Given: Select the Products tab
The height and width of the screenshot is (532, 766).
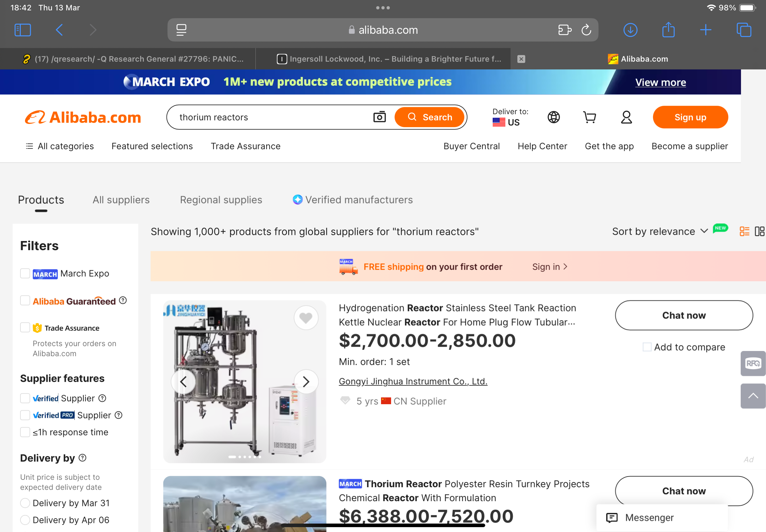Looking at the screenshot, I should pos(41,200).
